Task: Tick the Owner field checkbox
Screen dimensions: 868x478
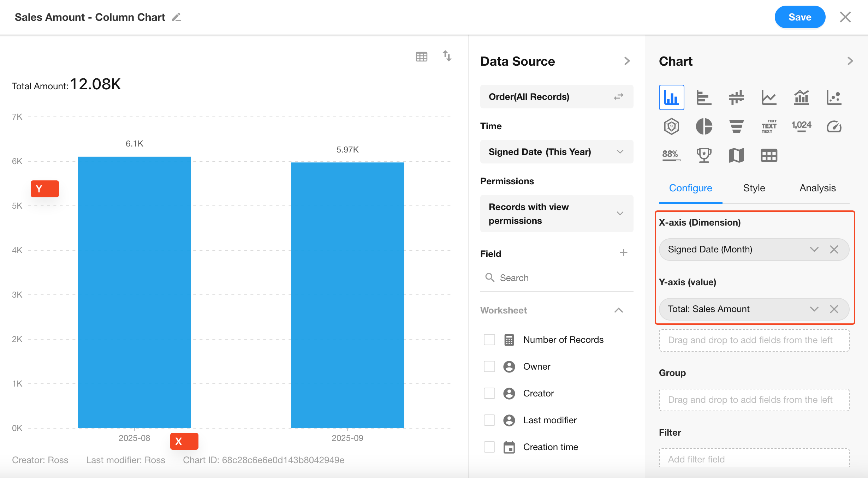Action: point(489,366)
